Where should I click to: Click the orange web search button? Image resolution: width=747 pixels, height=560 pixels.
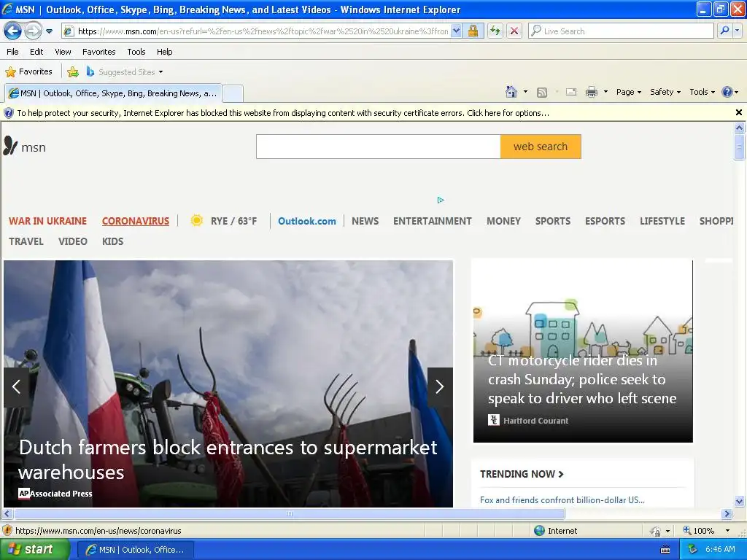click(541, 147)
